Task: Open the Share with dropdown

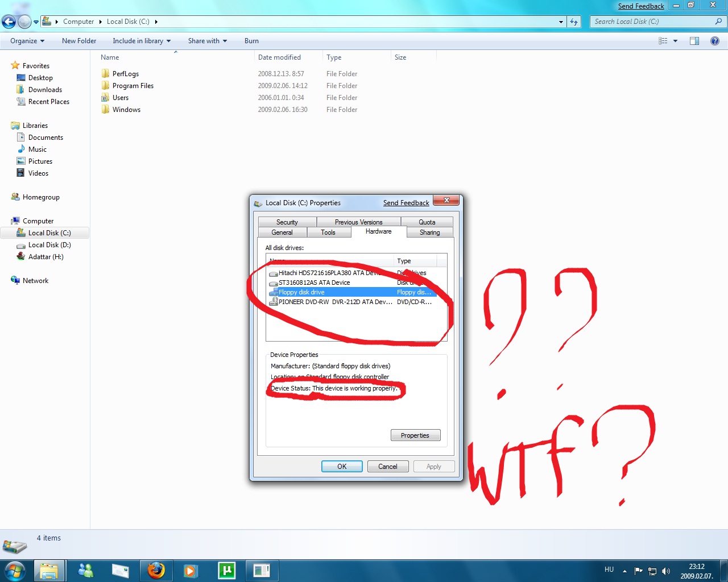Action: [x=208, y=41]
